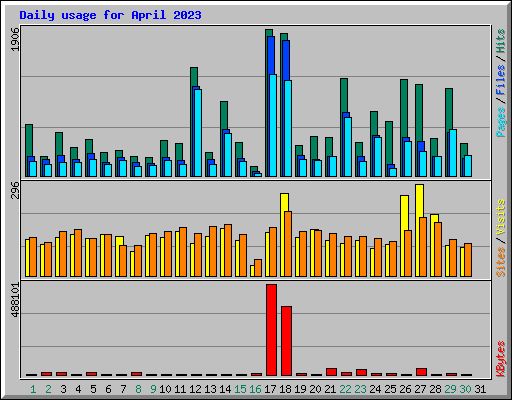
Task: Click day label 22 on the x-axis
Action: tap(345, 389)
